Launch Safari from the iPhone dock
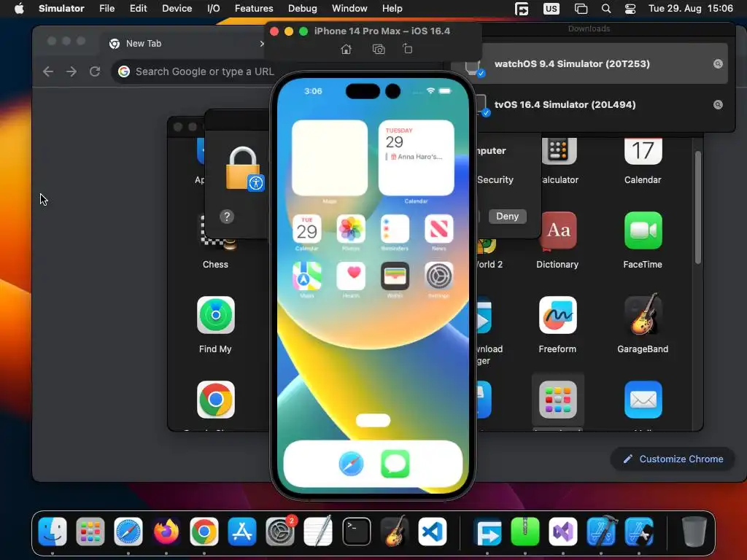Screen dimensions: 747x560 351,464
